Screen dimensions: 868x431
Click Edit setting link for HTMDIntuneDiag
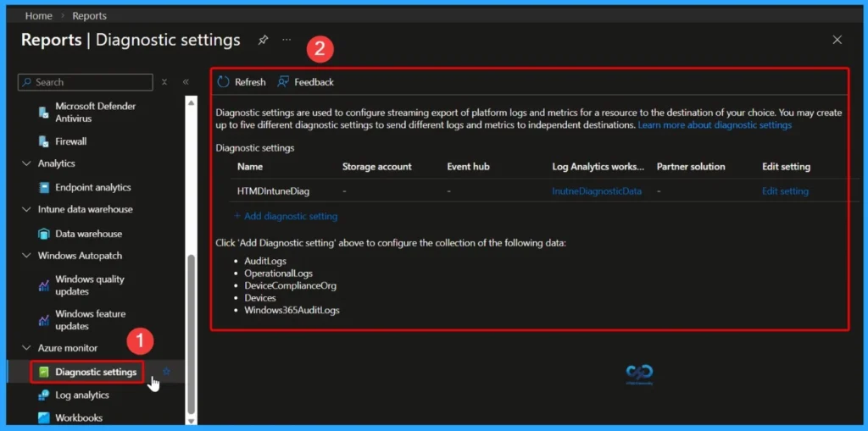click(785, 191)
